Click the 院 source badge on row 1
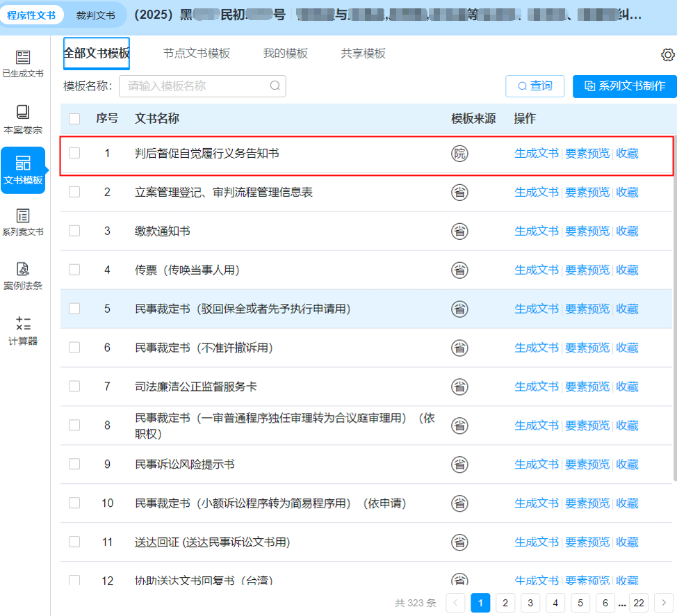This screenshot has height=616, width=677. click(459, 154)
